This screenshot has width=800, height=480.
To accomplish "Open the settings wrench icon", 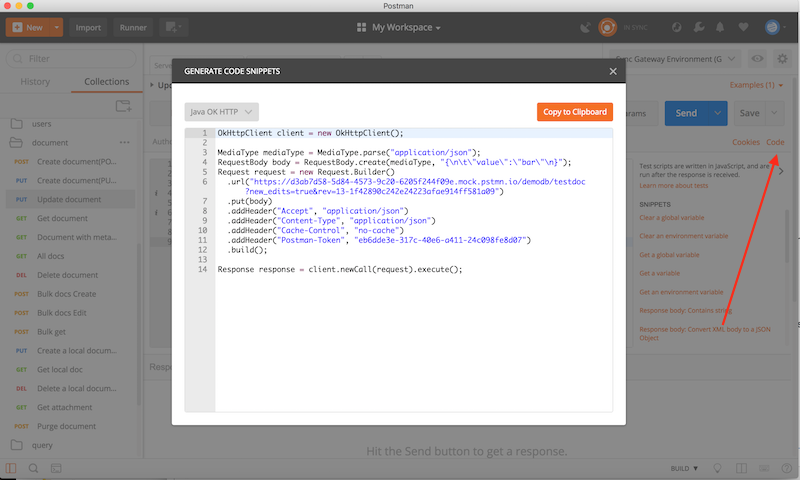I will pyautogui.click(x=698, y=28).
